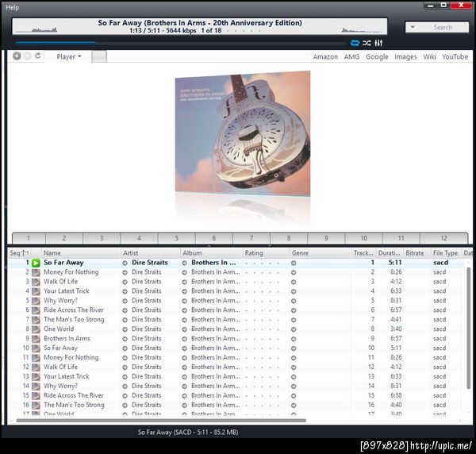Click duration 6:58 in row 15
Screen dimensions: 476x454
pos(396,395)
